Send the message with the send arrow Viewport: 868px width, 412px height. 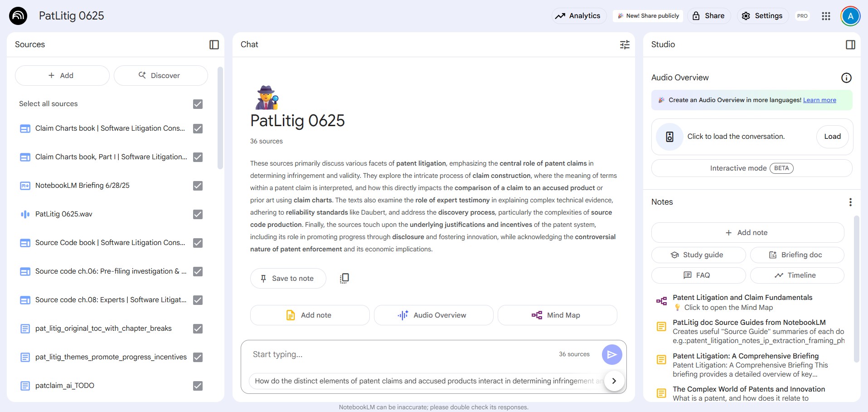pyautogui.click(x=612, y=354)
